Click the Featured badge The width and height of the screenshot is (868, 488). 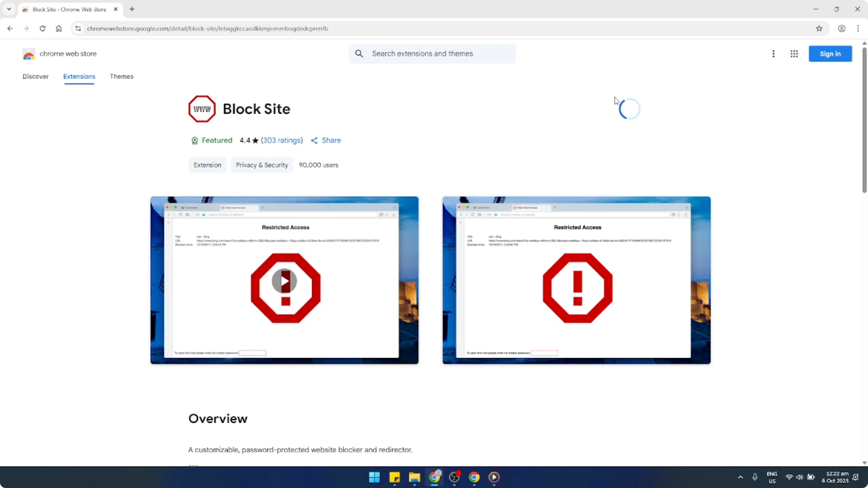click(212, 140)
